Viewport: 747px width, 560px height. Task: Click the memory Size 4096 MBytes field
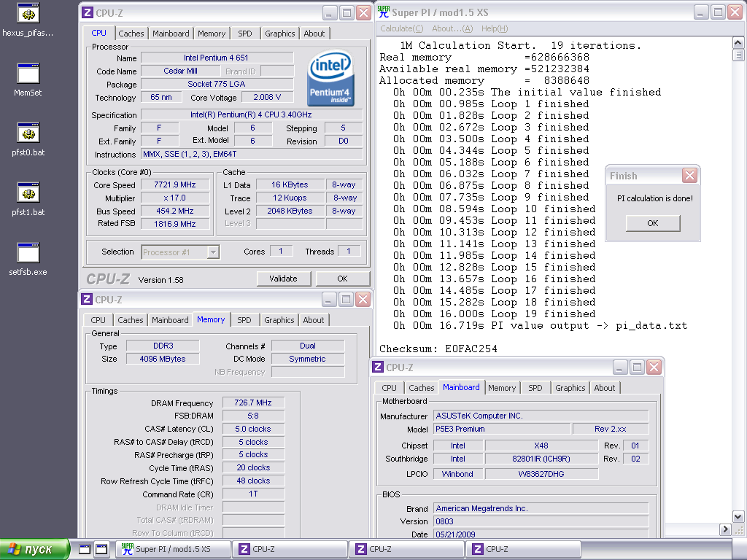coord(163,359)
